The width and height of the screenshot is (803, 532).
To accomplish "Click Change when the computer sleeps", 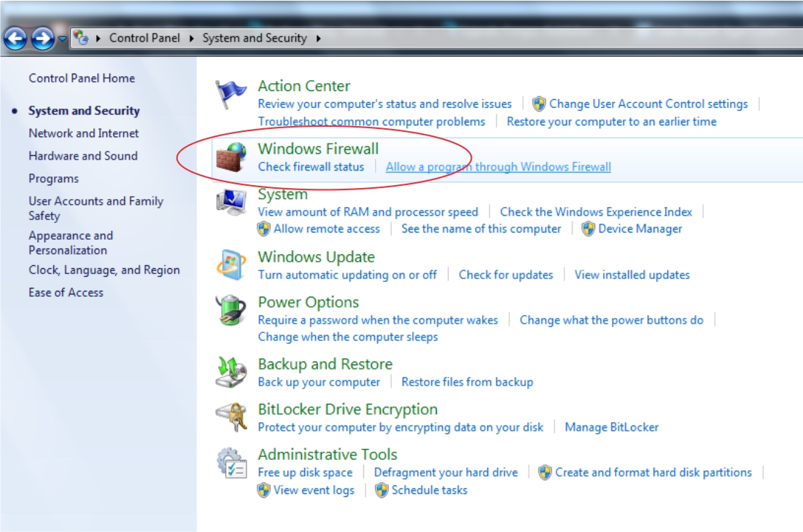I will (x=348, y=337).
